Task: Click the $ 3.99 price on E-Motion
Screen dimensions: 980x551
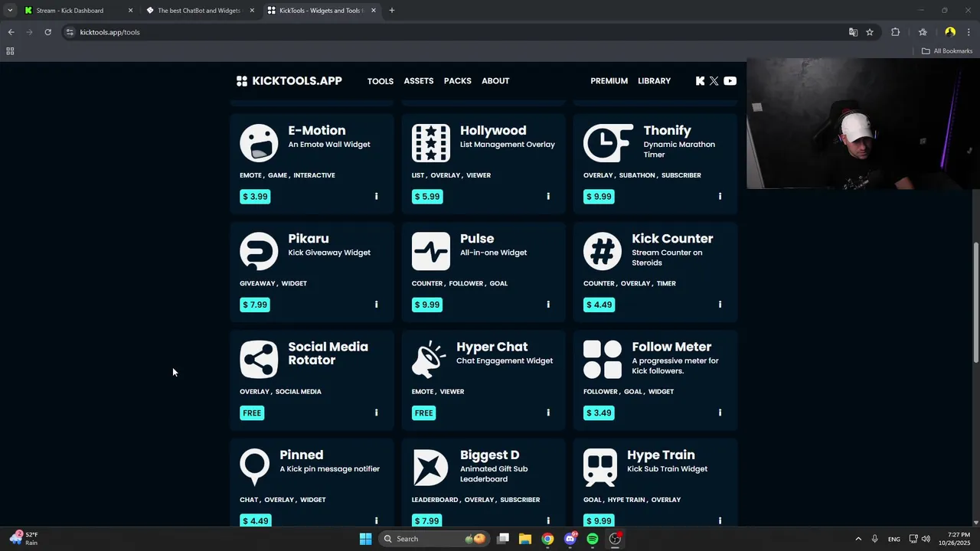Action: 255,197
